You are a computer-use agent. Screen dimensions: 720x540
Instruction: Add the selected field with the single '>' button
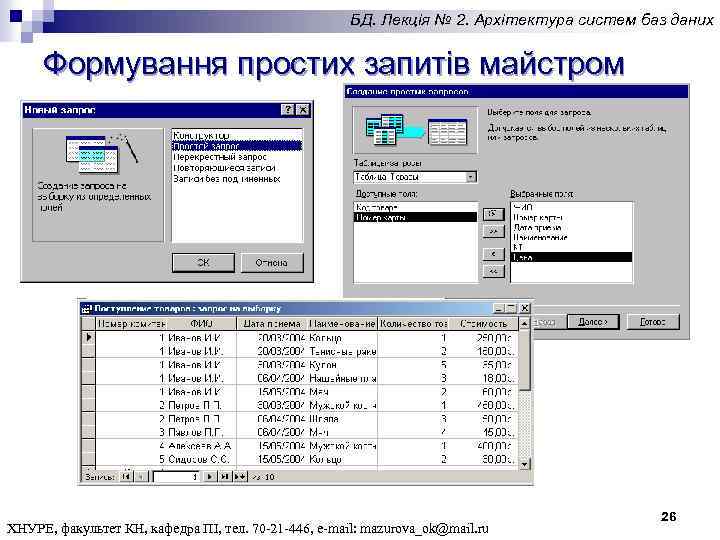[493, 214]
